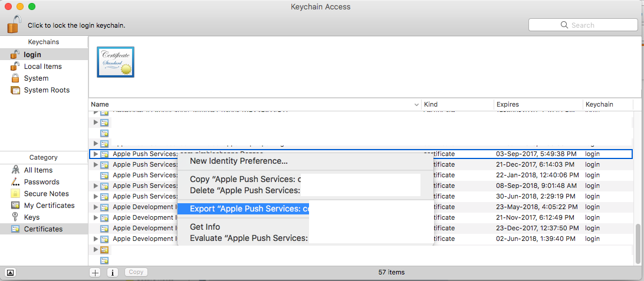
Task: Choose Delete "Apple Push Services" menu entry
Action: click(305, 190)
